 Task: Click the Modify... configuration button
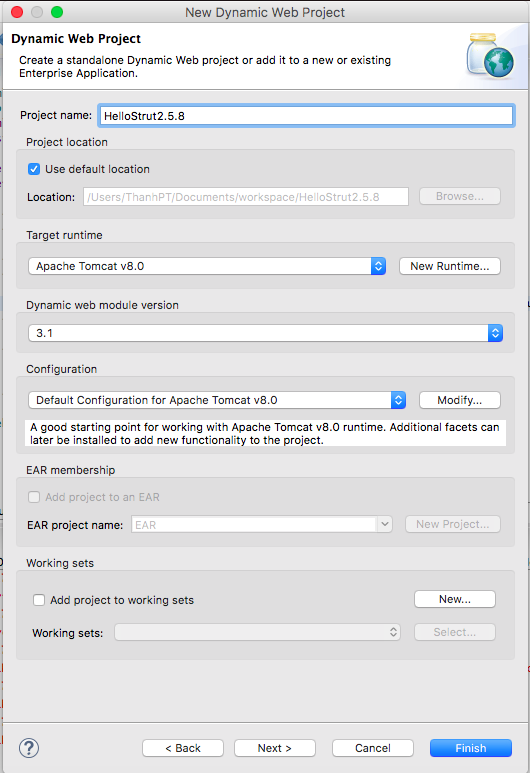coord(459,400)
